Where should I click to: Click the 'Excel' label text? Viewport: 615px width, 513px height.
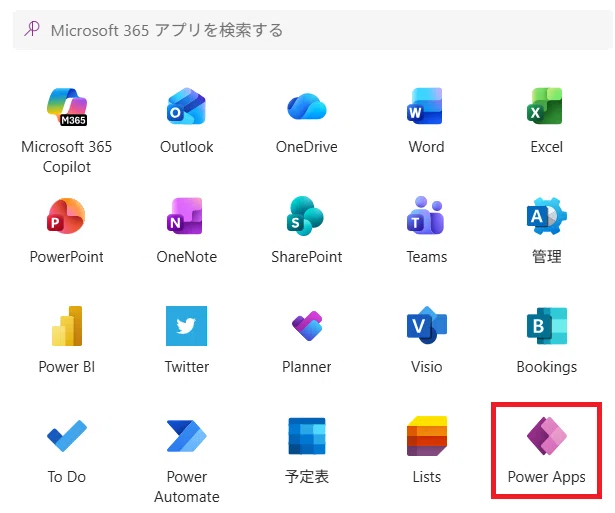(547, 147)
